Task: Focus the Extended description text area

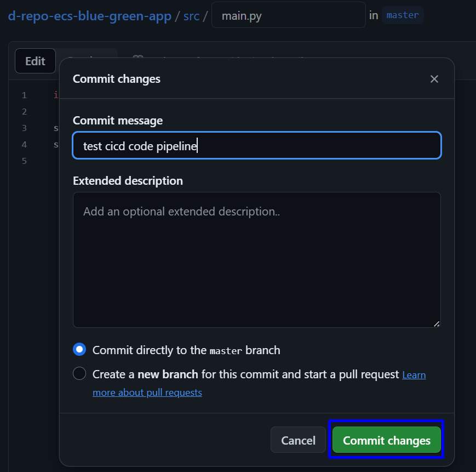Action: pos(256,259)
